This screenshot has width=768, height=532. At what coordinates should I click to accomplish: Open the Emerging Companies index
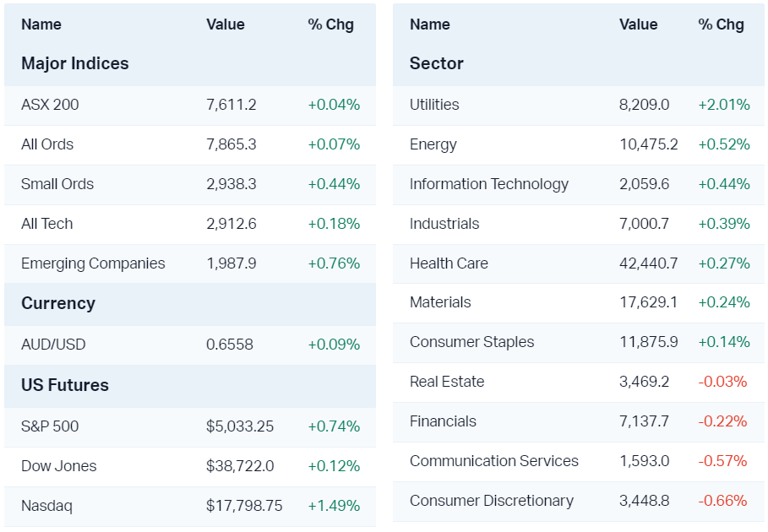click(x=93, y=263)
